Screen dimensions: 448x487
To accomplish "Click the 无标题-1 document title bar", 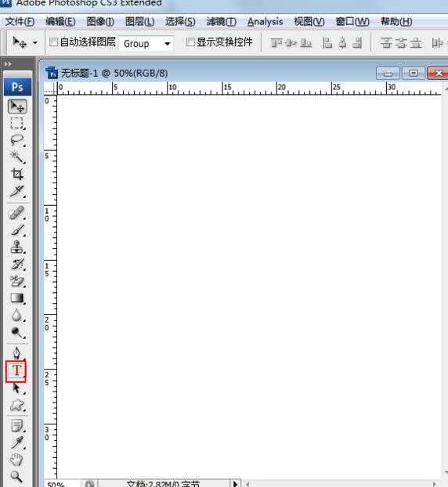I will [x=208, y=74].
